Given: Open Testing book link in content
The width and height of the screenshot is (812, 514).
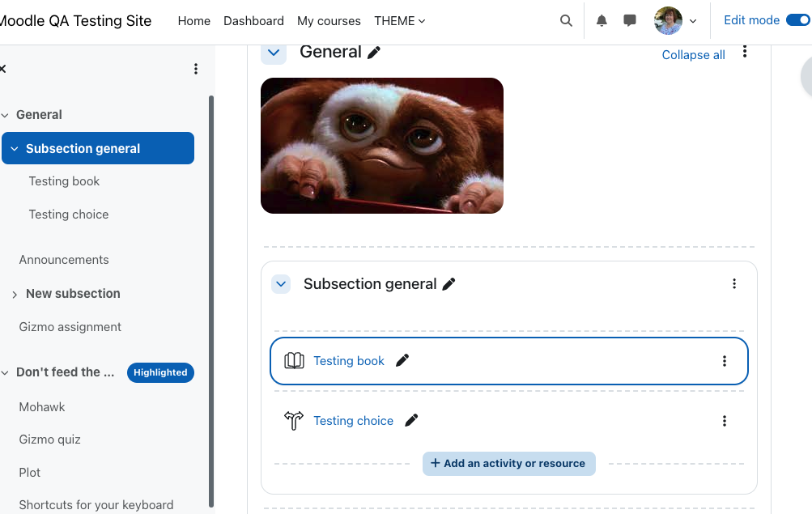Looking at the screenshot, I should click(x=349, y=361).
